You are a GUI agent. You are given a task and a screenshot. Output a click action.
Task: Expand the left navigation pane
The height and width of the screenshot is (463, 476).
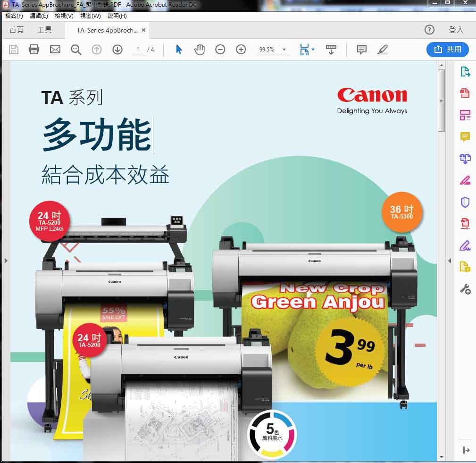(x=6, y=261)
